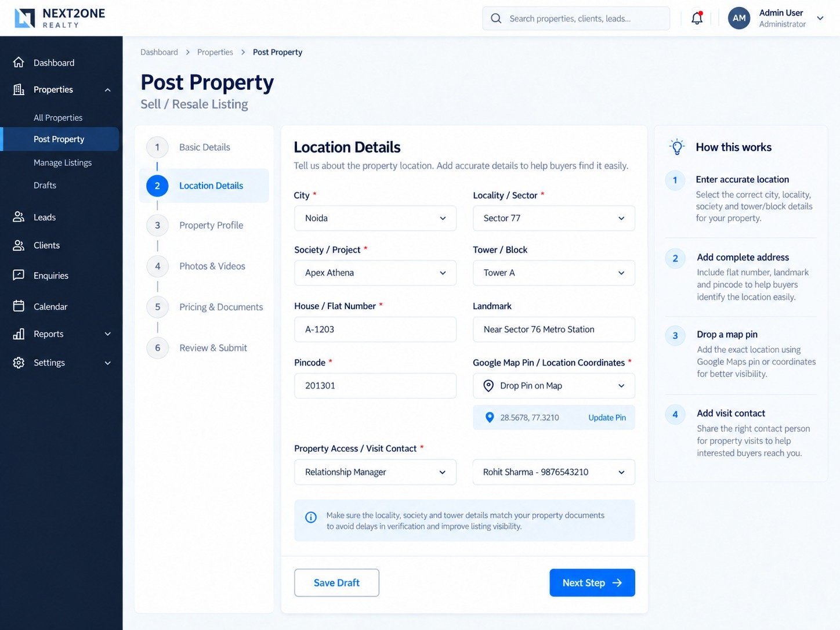Open the notifications bell

tap(697, 18)
